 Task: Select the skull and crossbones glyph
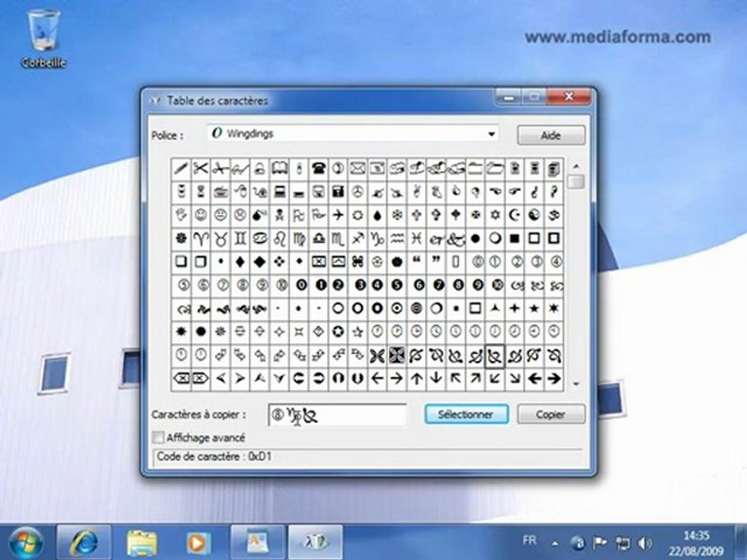(279, 215)
